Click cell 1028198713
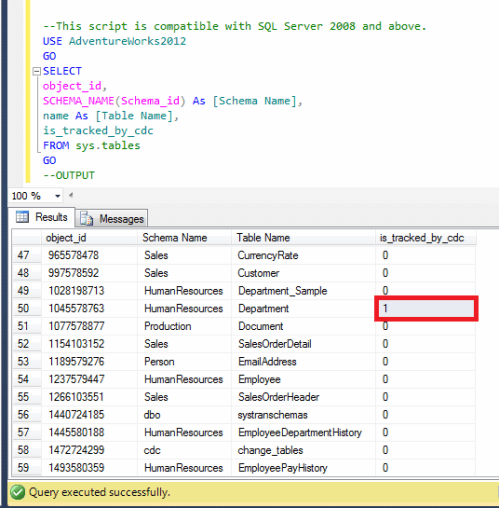The width and height of the screenshot is (499, 508). pyautogui.click(x=89, y=291)
